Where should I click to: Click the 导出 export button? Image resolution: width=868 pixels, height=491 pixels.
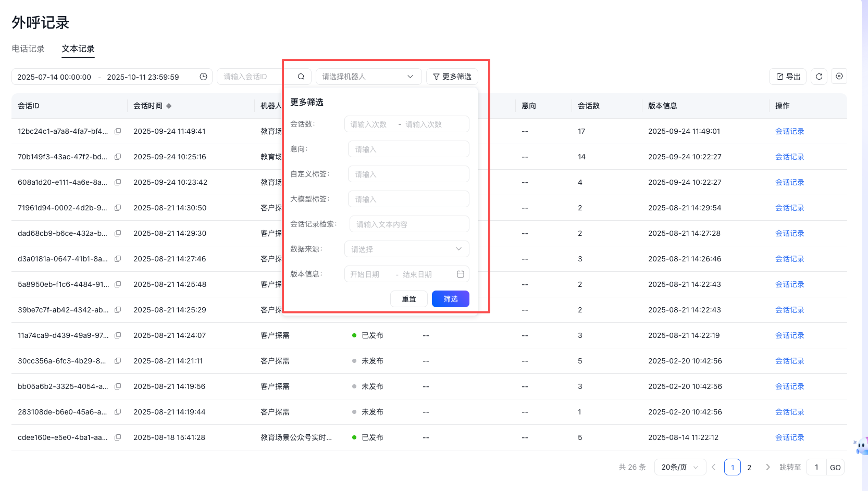(787, 77)
